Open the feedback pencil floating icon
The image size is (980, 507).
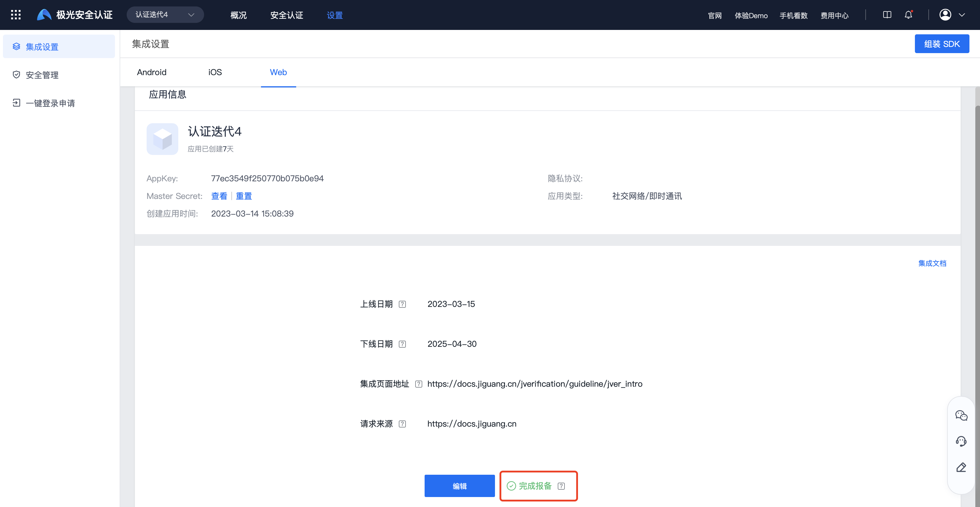pyautogui.click(x=961, y=467)
